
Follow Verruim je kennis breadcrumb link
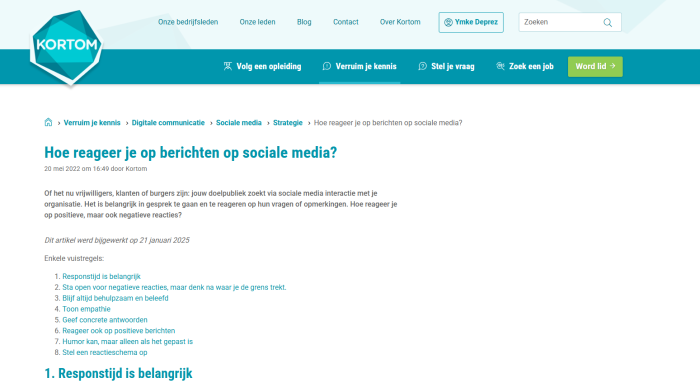(92, 123)
